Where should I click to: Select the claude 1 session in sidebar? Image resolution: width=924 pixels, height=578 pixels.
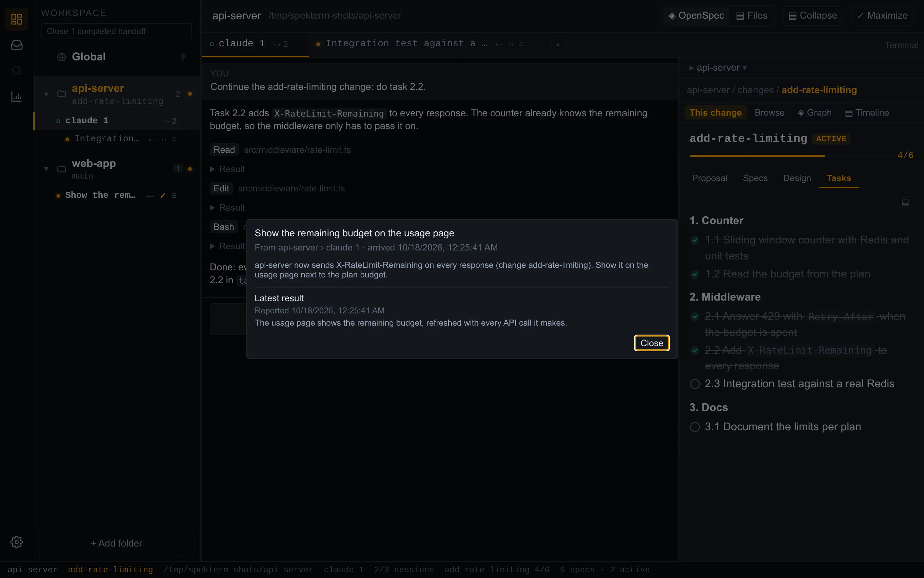click(116, 121)
